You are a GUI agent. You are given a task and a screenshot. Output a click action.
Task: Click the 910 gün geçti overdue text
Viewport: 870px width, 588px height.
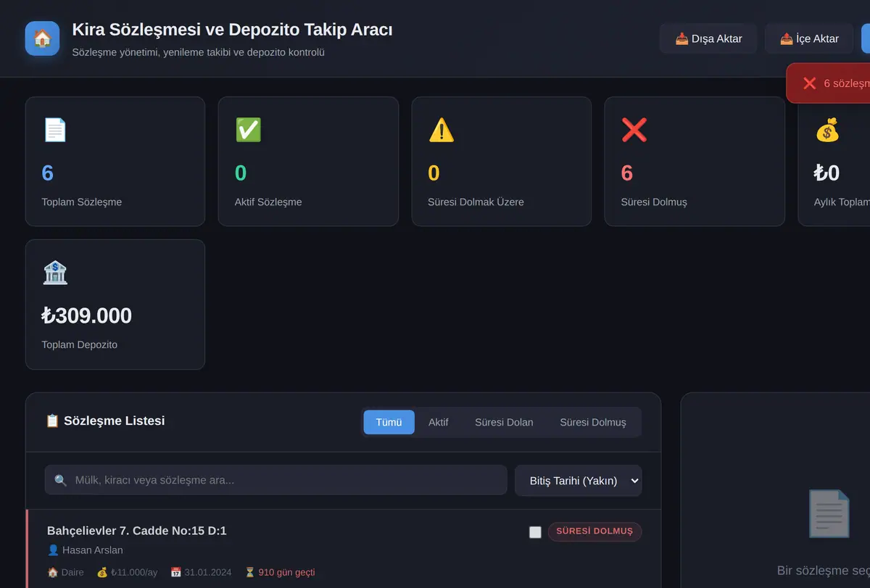click(x=286, y=572)
